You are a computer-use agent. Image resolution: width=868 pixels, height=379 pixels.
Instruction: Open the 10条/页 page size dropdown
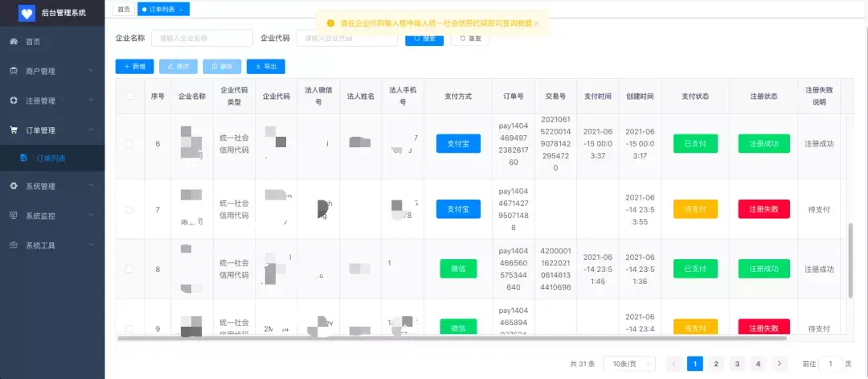click(x=628, y=364)
